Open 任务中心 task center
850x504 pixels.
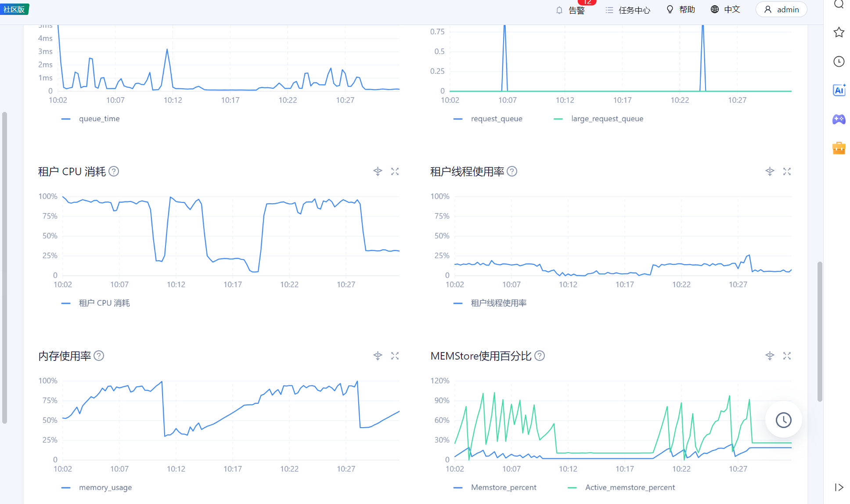coord(628,10)
